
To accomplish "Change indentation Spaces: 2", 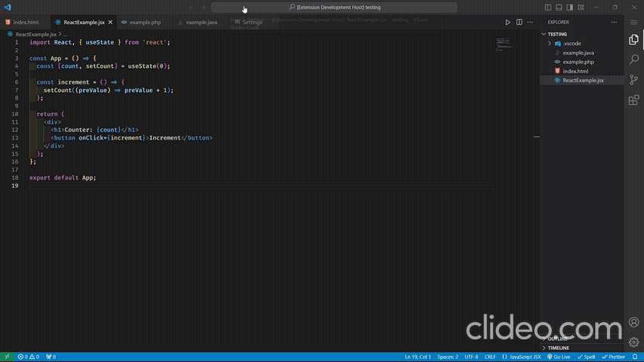I will pos(448,357).
